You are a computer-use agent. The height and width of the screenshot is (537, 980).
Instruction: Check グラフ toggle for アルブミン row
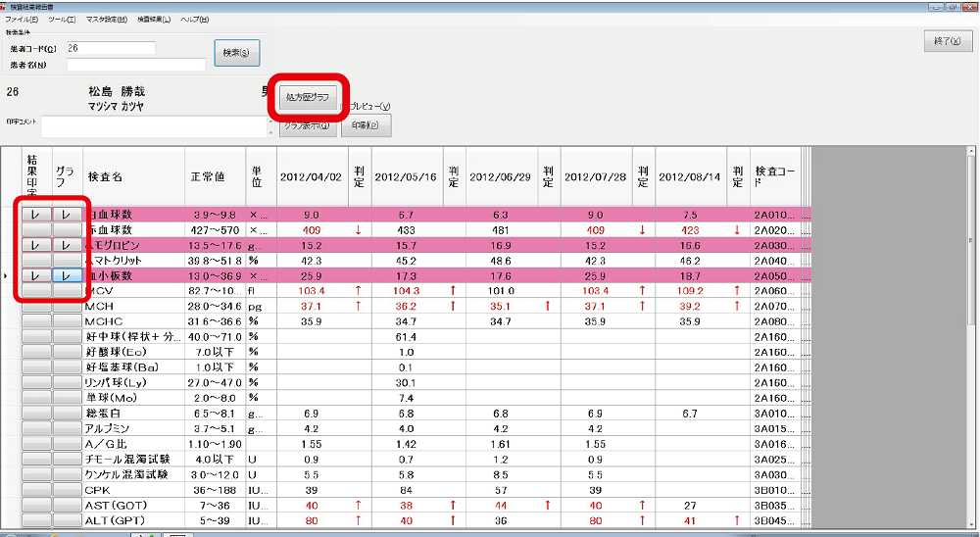pos(67,428)
